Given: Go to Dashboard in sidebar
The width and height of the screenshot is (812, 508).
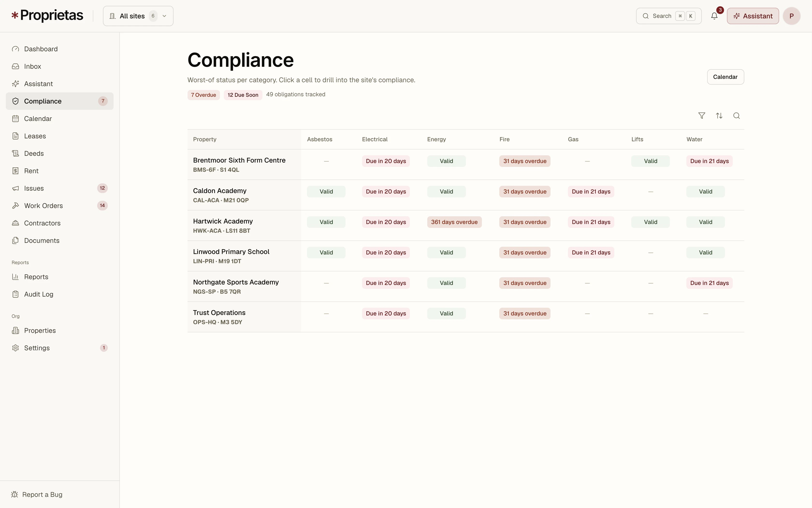Looking at the screenshot, I should [60, 49].
